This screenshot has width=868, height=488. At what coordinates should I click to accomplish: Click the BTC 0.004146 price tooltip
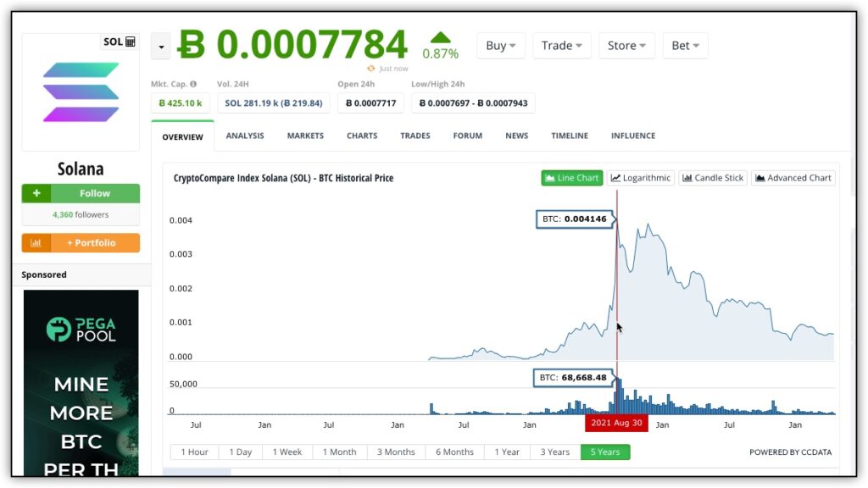(575, 219)
